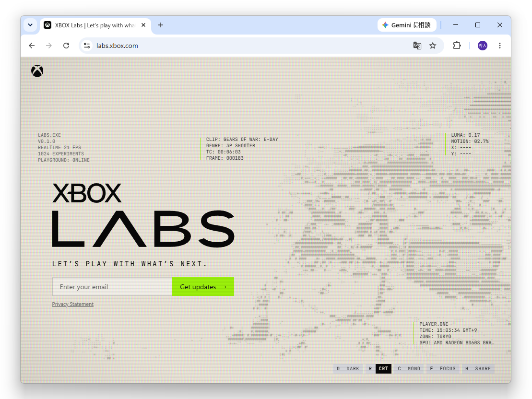Toggle the CRT effect option

click(x=378, y=368)
